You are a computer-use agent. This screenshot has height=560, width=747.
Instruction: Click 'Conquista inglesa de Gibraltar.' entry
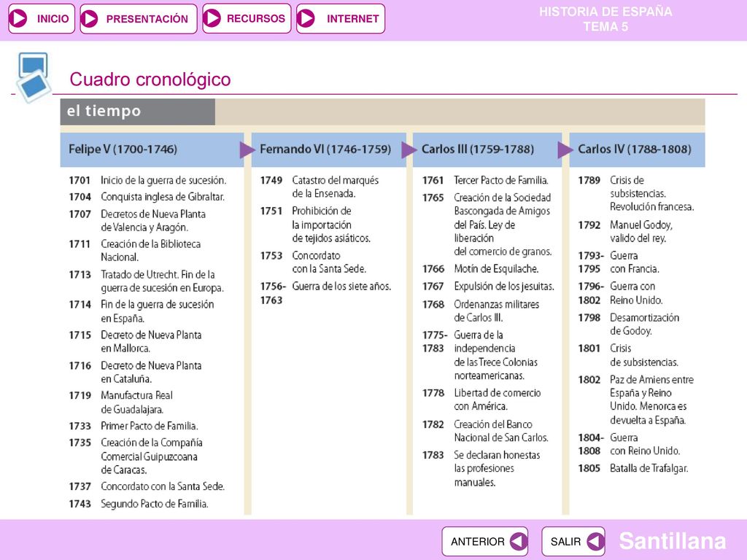pos(163,197)
